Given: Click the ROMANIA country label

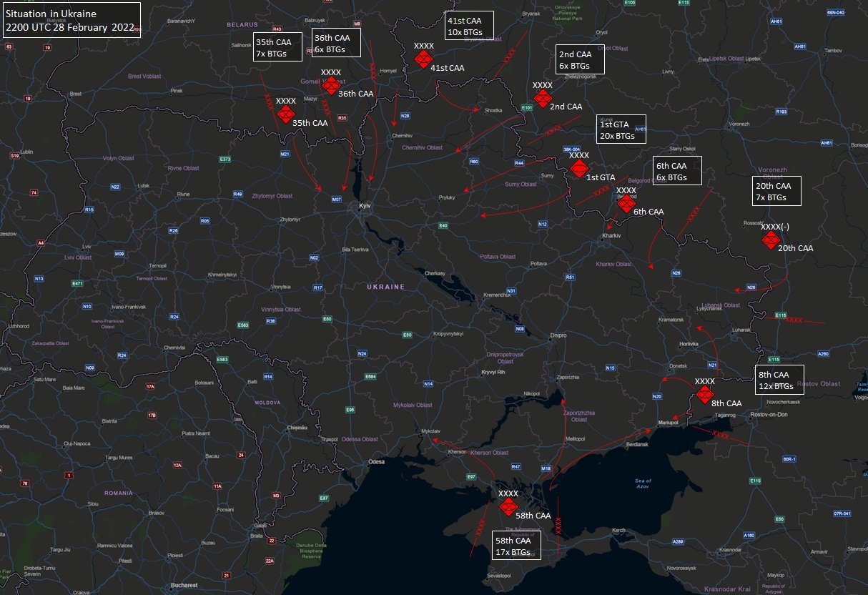Looking at the screenshot, I should (x=118, y=493).
